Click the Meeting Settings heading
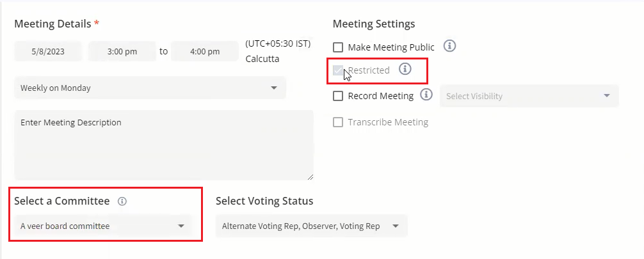 click(374, 24)
